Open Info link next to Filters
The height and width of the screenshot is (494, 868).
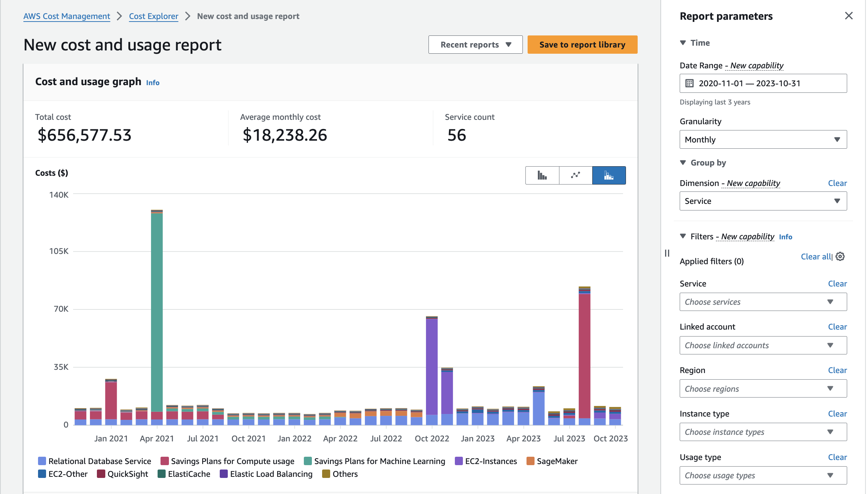click(785, 237)
